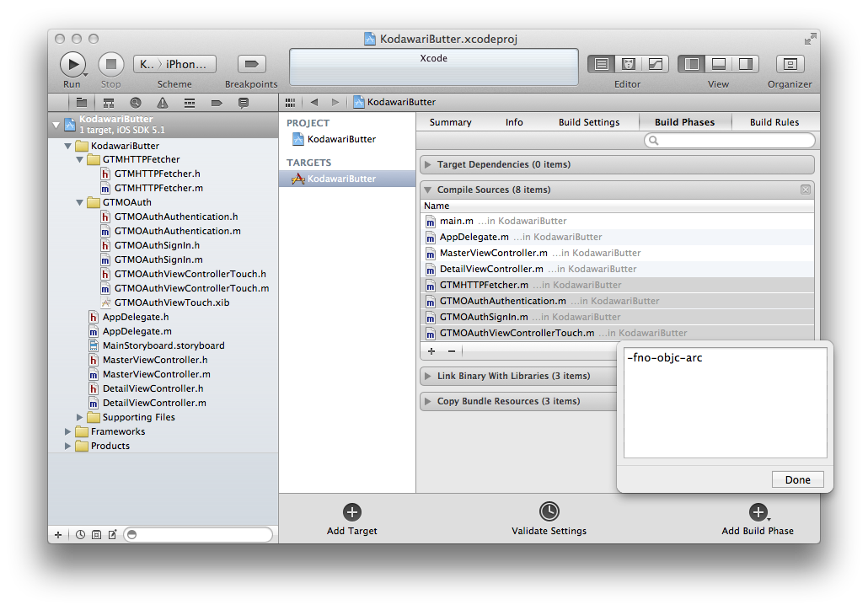Screen dimensions: 868x610
Task: Click the build phases search field
Action: tap(730, 141)
